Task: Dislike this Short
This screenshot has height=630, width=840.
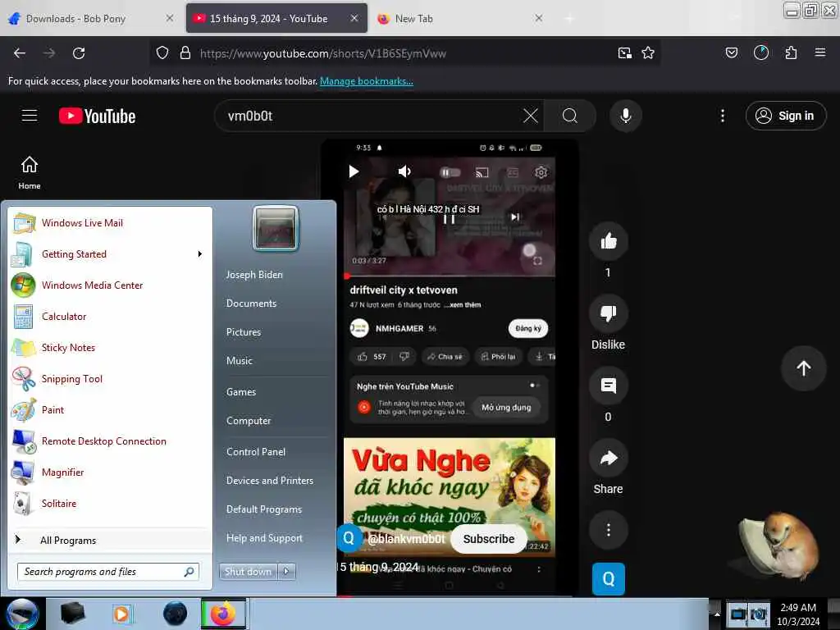Action: [x=608, y=313]
